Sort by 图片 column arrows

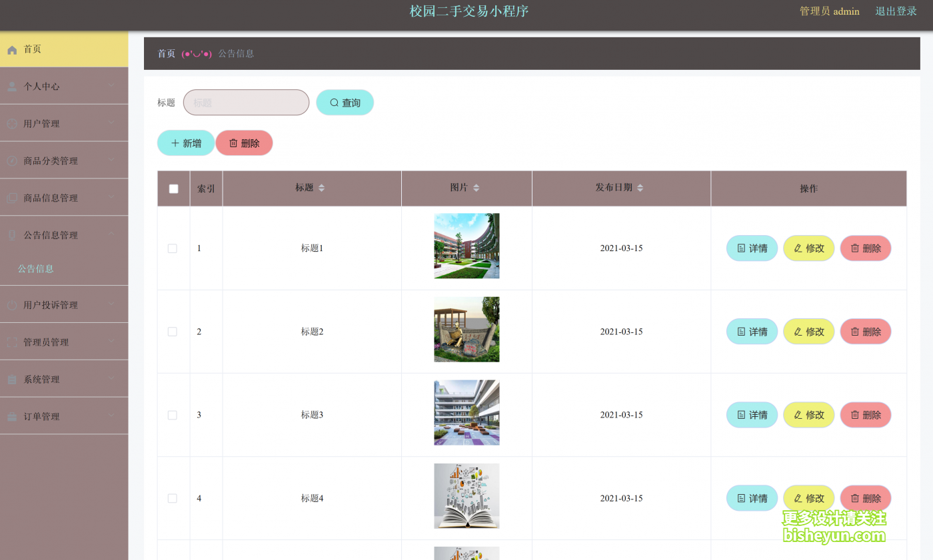tap(476, 188)
